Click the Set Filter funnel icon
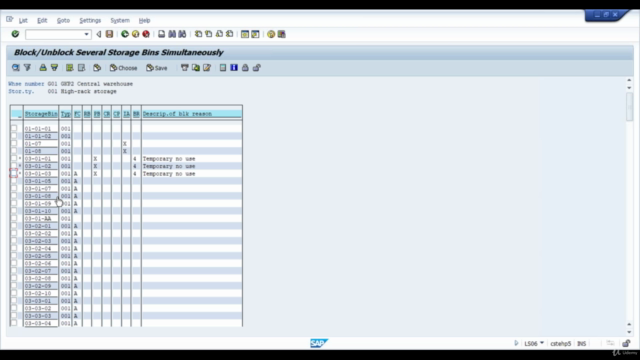 tap(27, 68)
